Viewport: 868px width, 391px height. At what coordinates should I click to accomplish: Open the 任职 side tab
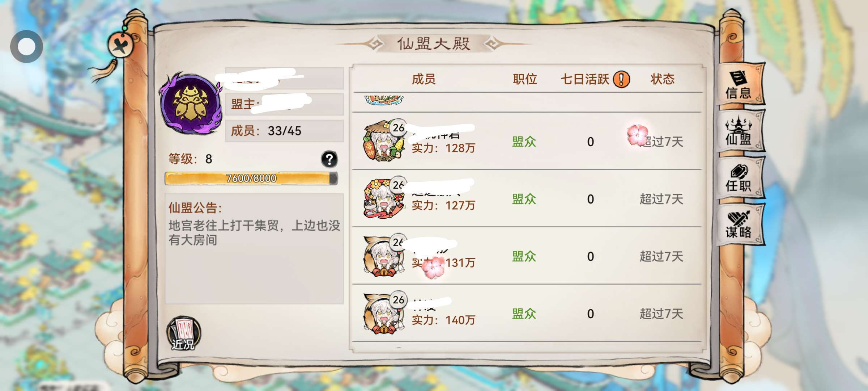(x=739, y=178)
